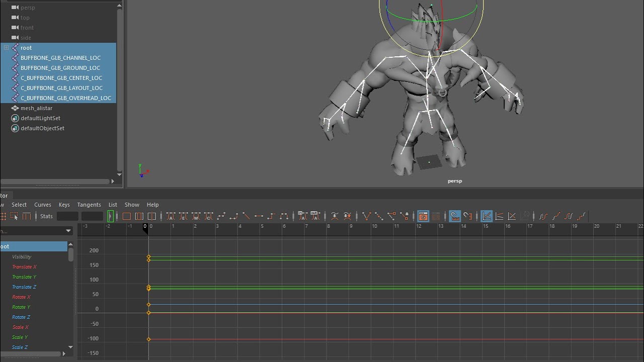The height and width of the screenshot is (362, 644).
Task: Select the Region keys tool in Graph Editor
Action: [14, 216]
